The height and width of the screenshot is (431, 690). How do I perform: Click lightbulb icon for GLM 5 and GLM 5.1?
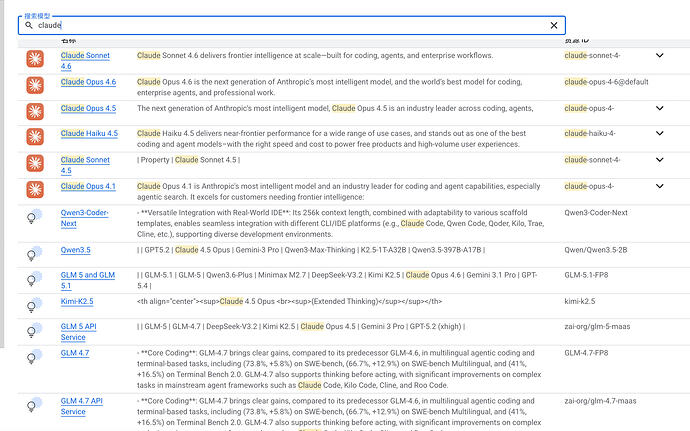point(34,279)
